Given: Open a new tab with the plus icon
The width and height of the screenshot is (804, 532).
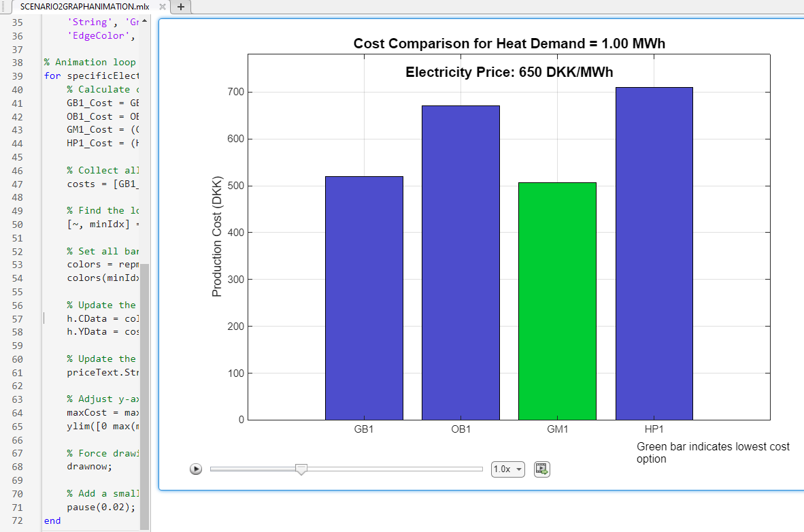Looking at the screenshot, I should (x=180, y=7).
